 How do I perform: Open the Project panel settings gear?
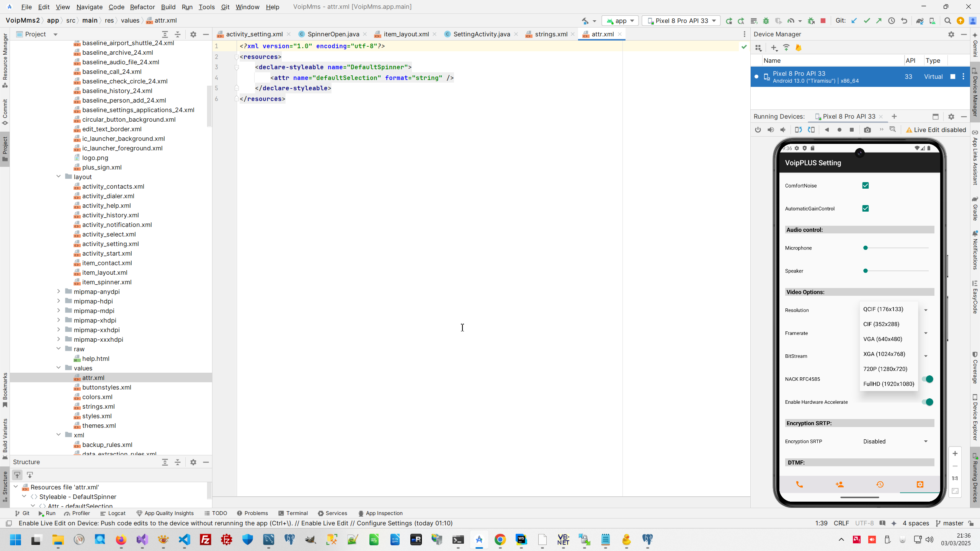click(x=193, y=34)
